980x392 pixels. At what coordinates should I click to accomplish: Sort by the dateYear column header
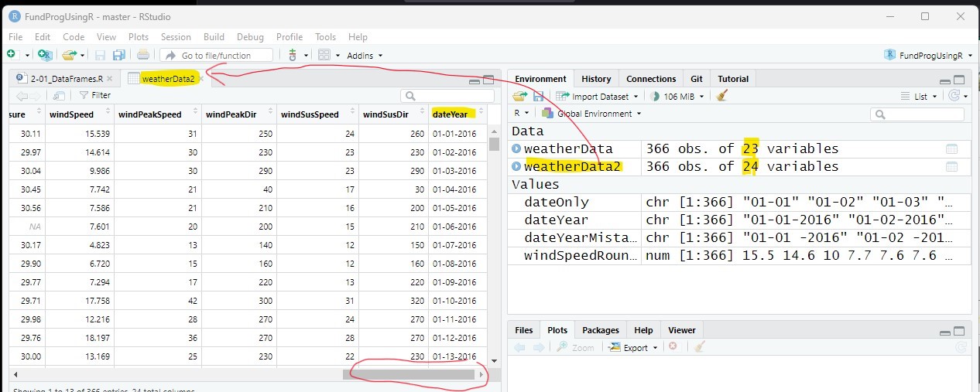pos(458,114)
